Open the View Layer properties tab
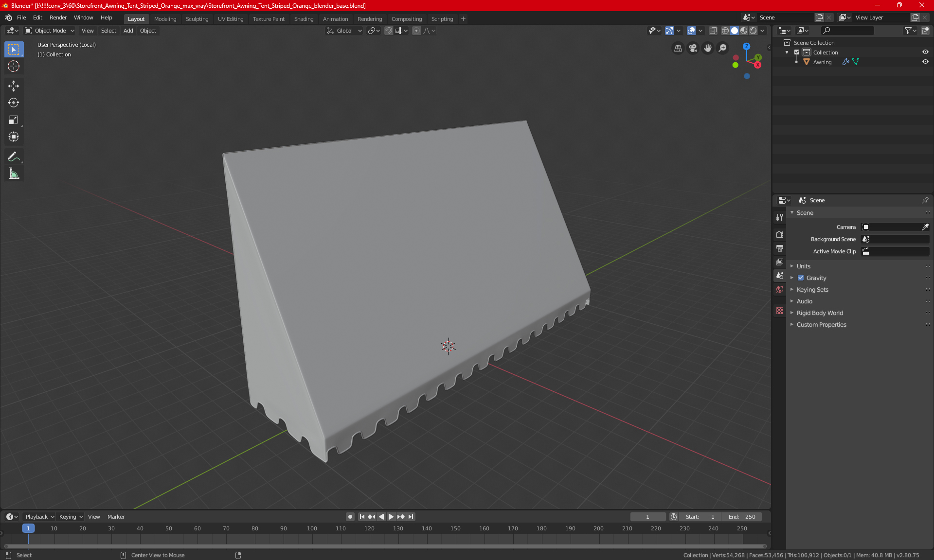 pyautogui.click(x=780, y=262)
